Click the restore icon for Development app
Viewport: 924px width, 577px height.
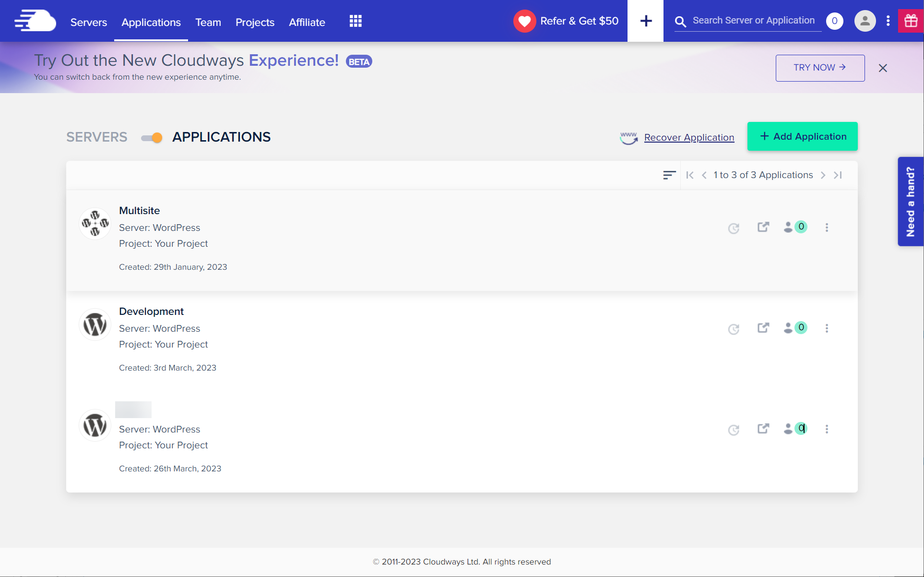coord(734,329)
